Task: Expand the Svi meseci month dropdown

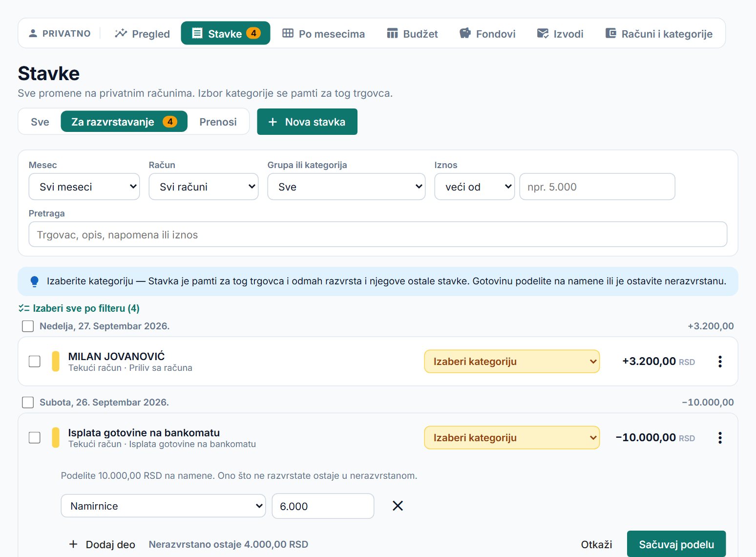Action: (84, 187)
